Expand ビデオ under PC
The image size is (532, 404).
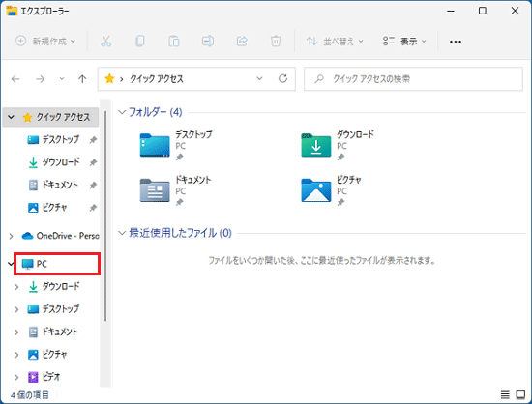point(16,377)
